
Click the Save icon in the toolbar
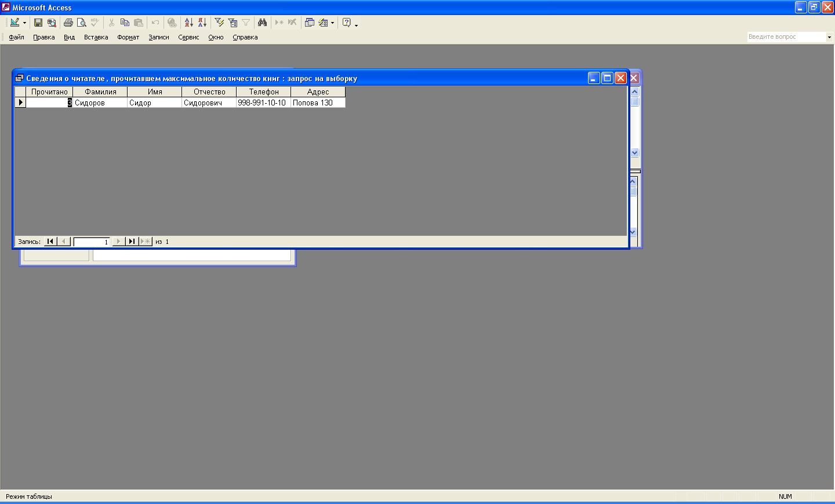(x=38, y=23)
